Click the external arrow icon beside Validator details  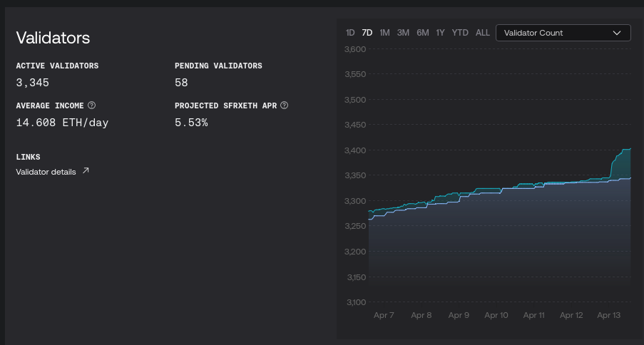coord(86,171)
